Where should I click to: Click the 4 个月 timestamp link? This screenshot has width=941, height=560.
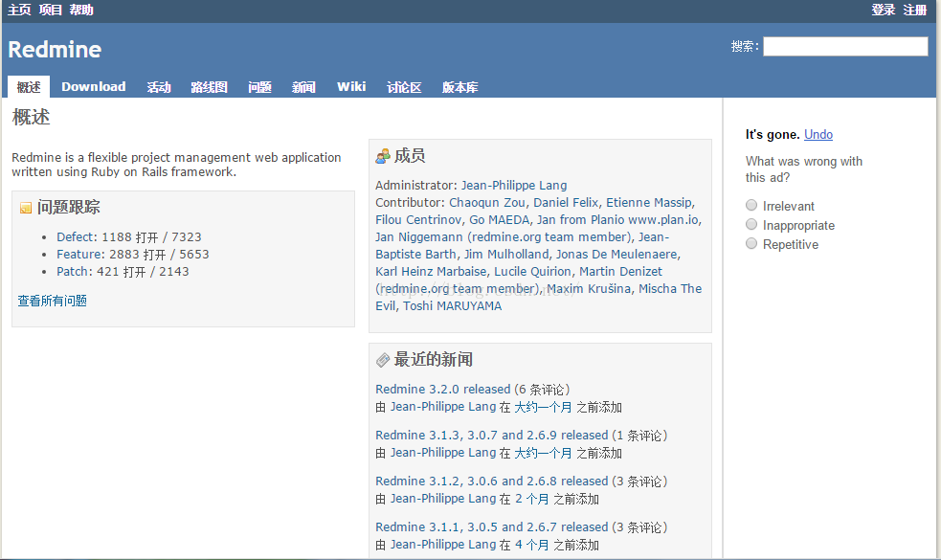(532, 545)
